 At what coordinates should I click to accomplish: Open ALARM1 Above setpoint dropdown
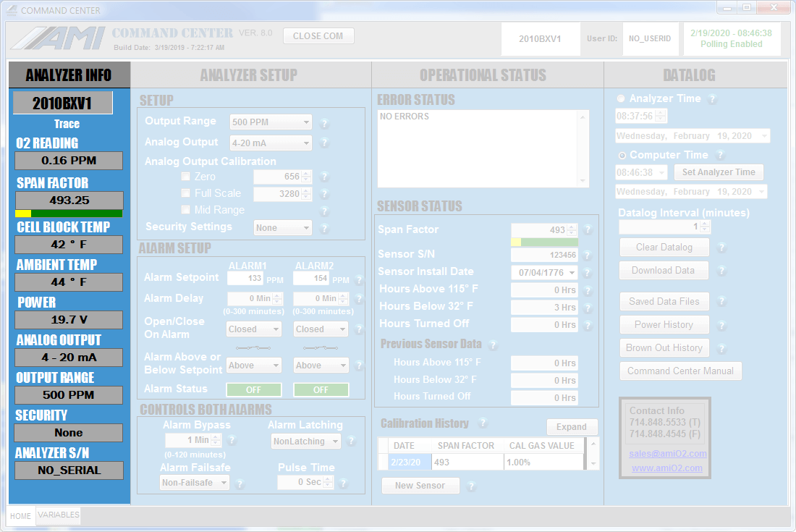[x=254, y=366]
